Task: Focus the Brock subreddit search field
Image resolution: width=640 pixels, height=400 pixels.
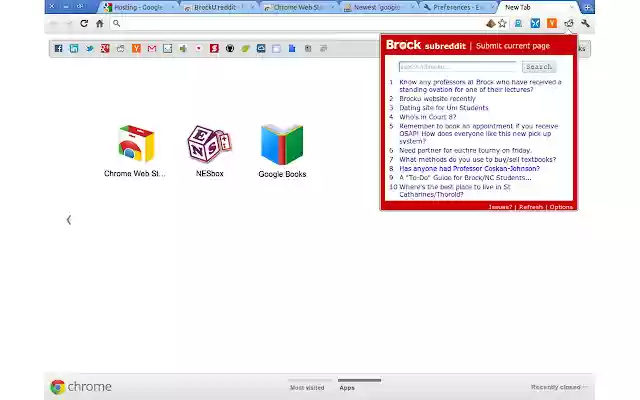Action: coord(458,67)
